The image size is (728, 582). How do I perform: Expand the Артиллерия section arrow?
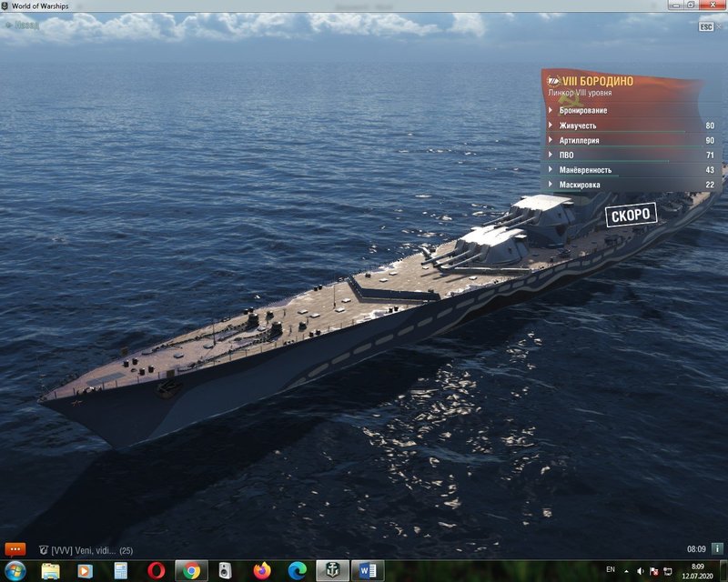pyautogui.click(x=551, y=140)
